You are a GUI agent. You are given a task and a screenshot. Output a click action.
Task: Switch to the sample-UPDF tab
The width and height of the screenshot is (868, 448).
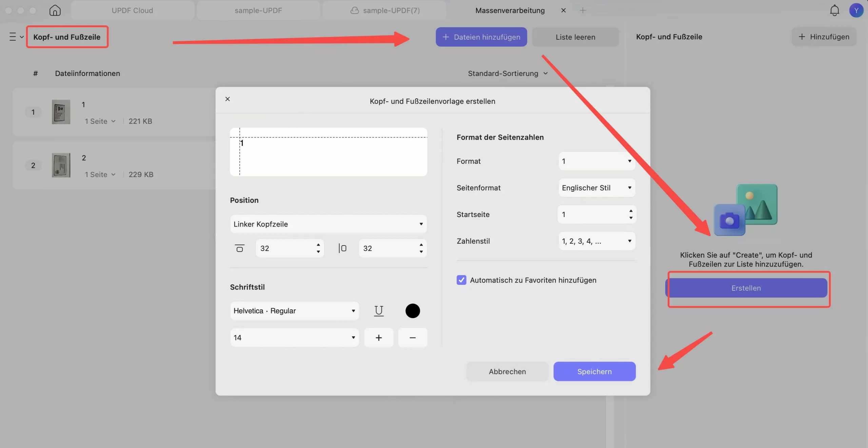pyautogui.click(x=258, y=10)
